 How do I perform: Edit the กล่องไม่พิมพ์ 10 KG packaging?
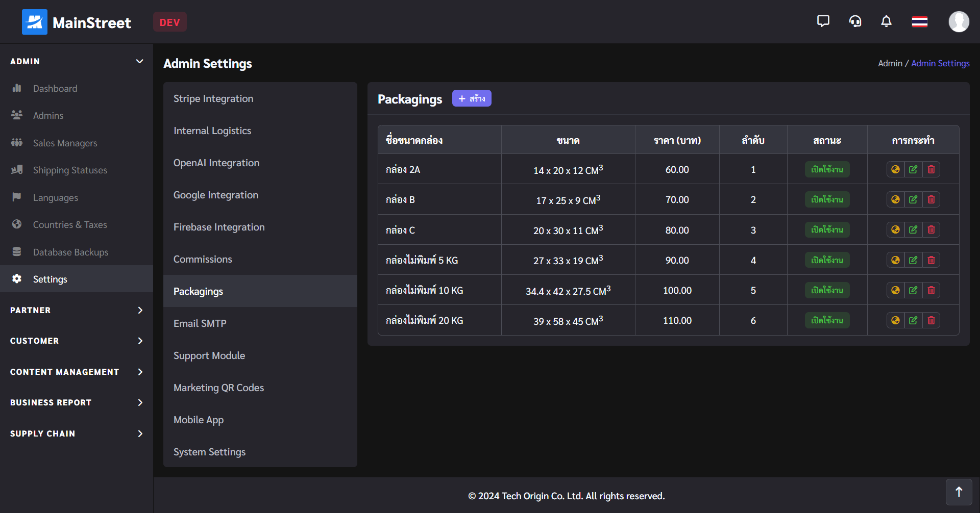tap(913, 290)
